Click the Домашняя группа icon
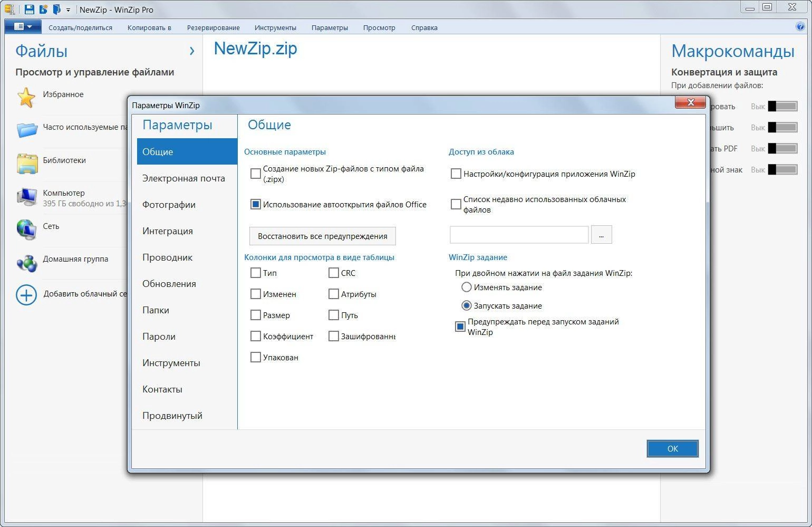 [27, 262]
